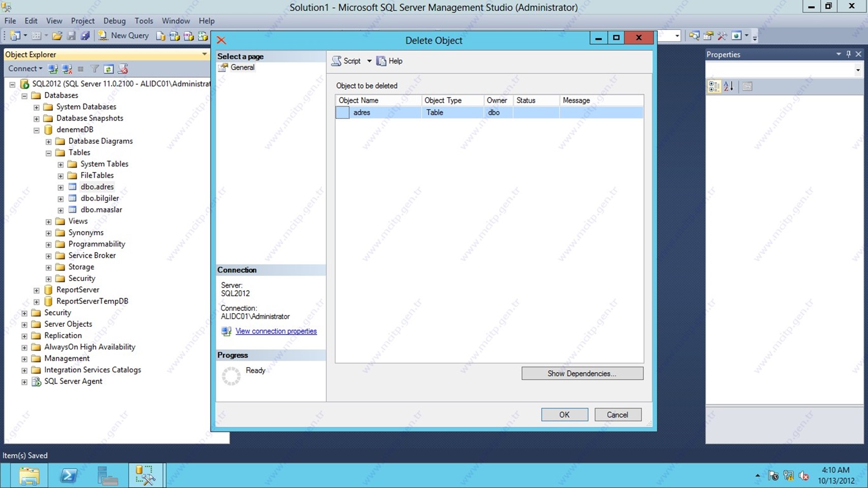Click Help in Delete Object dialog
The height and width of the screenshot is (488, 868).
coord(390,61)
